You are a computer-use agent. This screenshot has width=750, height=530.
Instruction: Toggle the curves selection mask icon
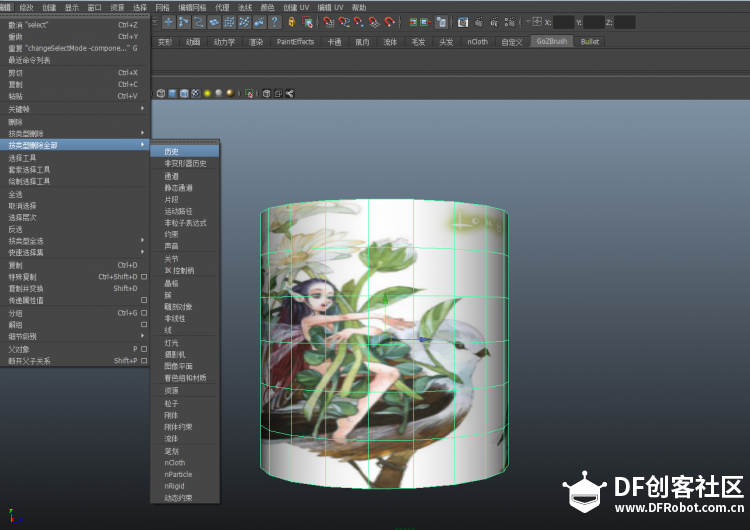[199, 22]
